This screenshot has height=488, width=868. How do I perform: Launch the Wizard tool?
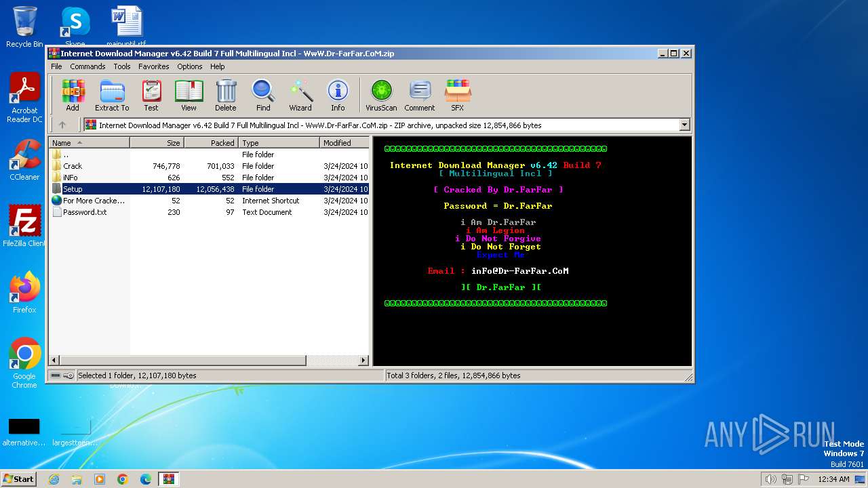click(300, 95)
